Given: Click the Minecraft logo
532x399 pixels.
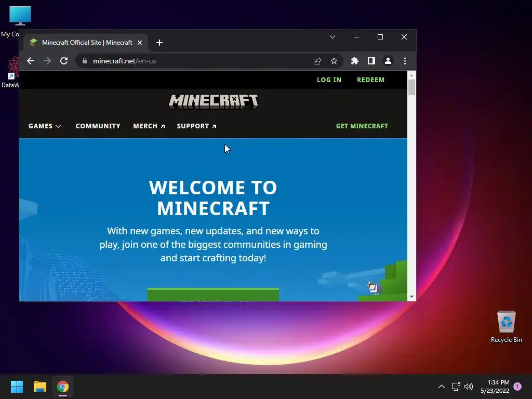Looking at the screenshot, I should click(x=214, y=102).
